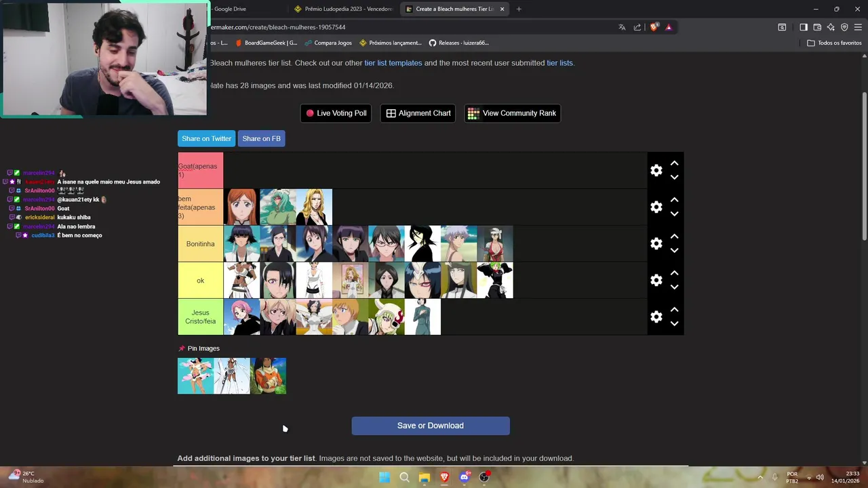Open a new browser tab

pos(519,9)
